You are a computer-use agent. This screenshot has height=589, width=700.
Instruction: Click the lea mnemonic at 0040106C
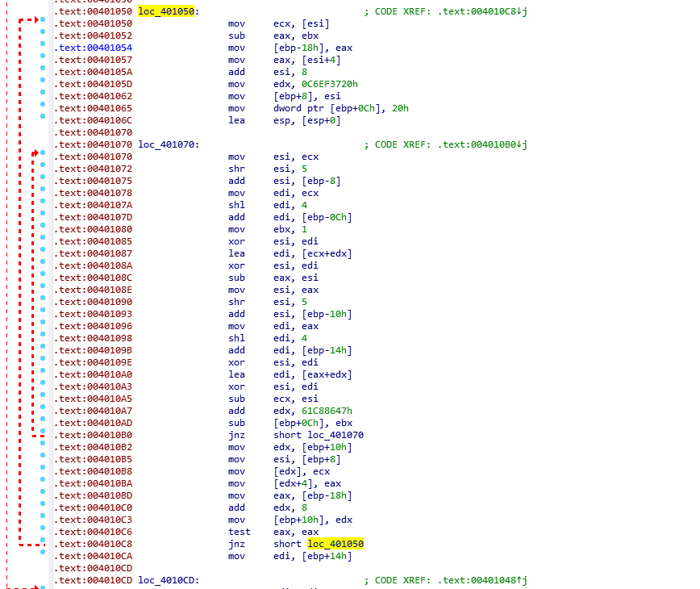[x=236, y=120]
